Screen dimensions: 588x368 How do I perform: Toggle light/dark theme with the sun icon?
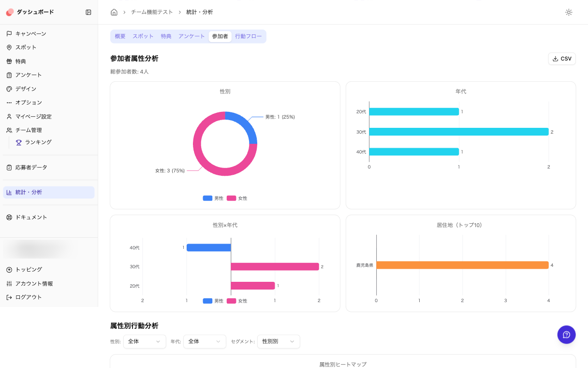pos(569,13)
